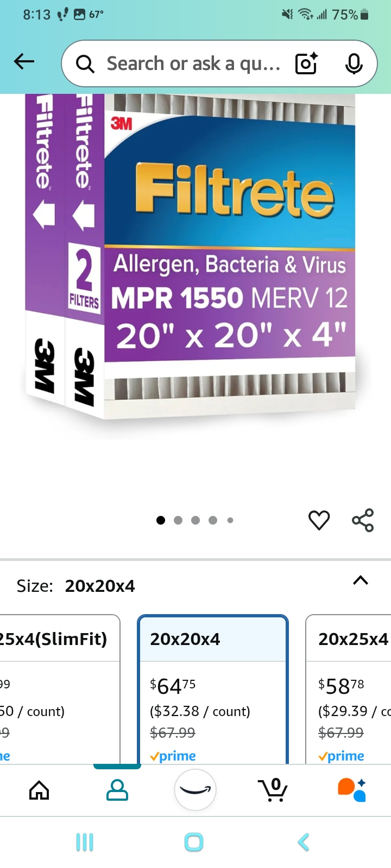Go to Home tab icon
391x868 pixels.
coord(39,790)
